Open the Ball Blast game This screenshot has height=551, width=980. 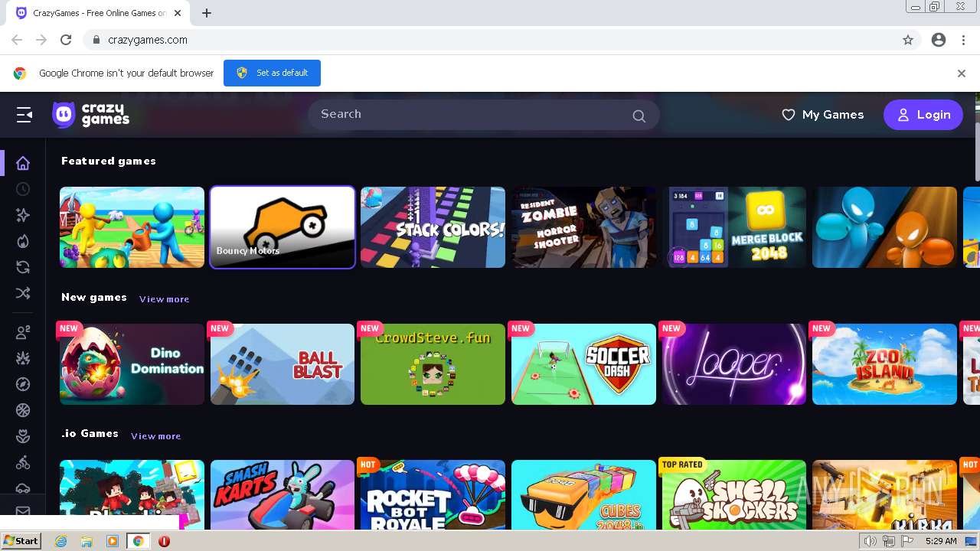point(283,364)
